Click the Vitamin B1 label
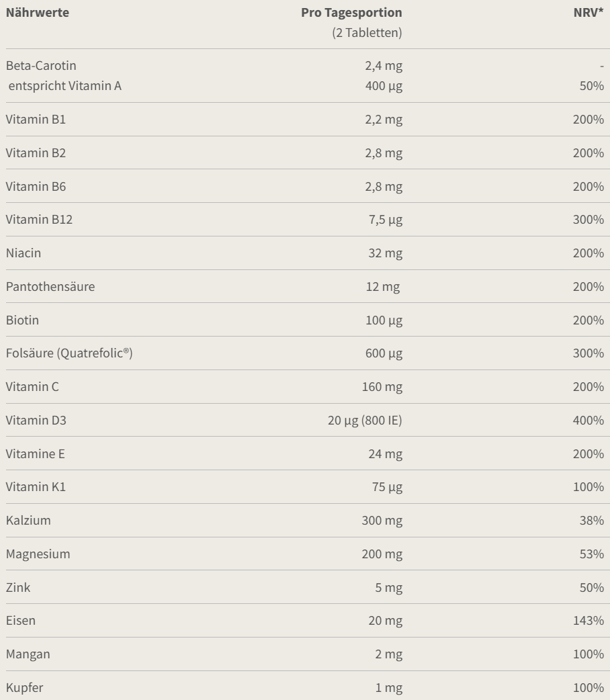Image resolution: width=610 pixels, height=700 pixels. (x=36, y=119)
